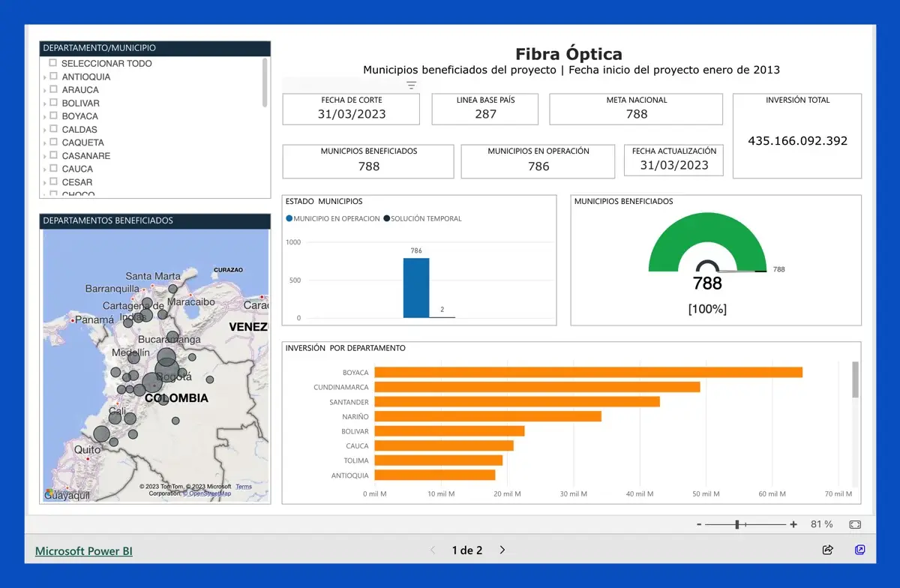Open the Microsoft Power BI link
The height and width of the screenshot is (588, 900).
pos(84,550)
